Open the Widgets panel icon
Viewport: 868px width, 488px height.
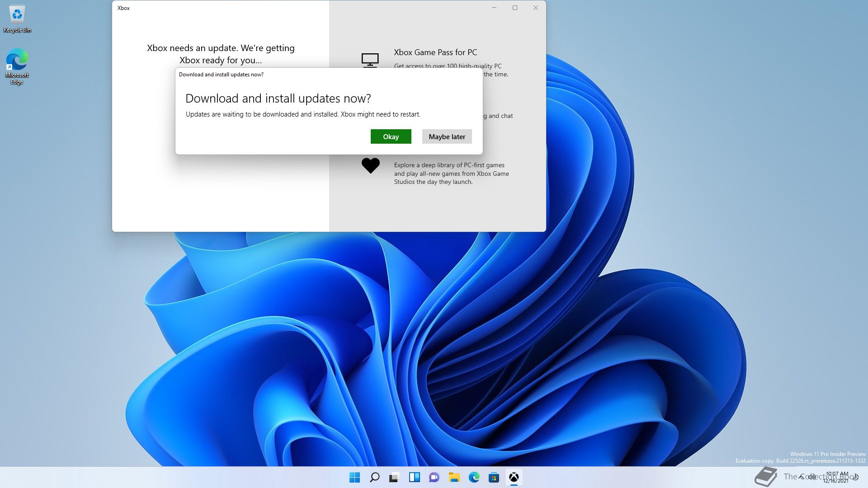pos(414,477)
